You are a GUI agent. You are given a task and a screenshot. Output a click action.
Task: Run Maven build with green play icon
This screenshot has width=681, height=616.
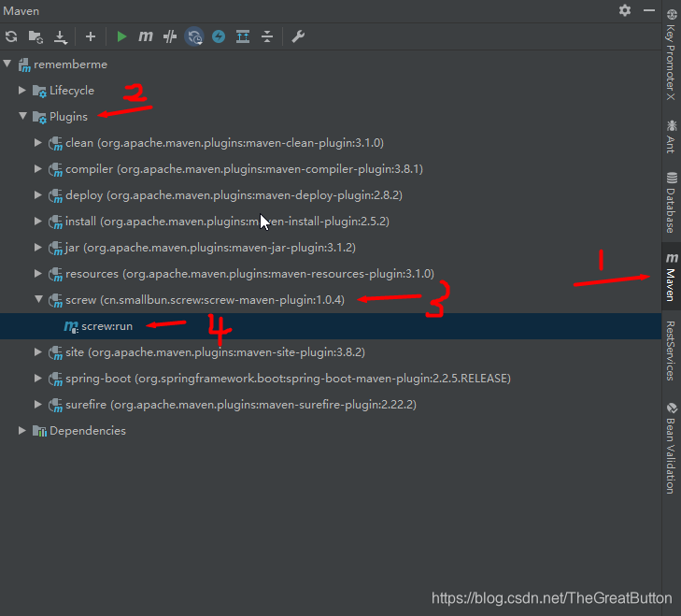(121, 36)
